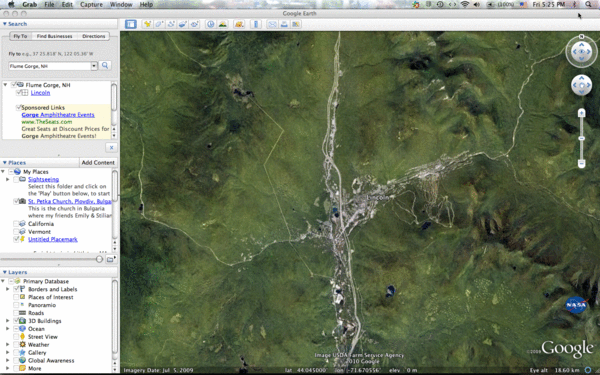Viewport: 600px width, 375px height.
Task: Click the zoom slider handle
Action: click(x=582, y=138)
